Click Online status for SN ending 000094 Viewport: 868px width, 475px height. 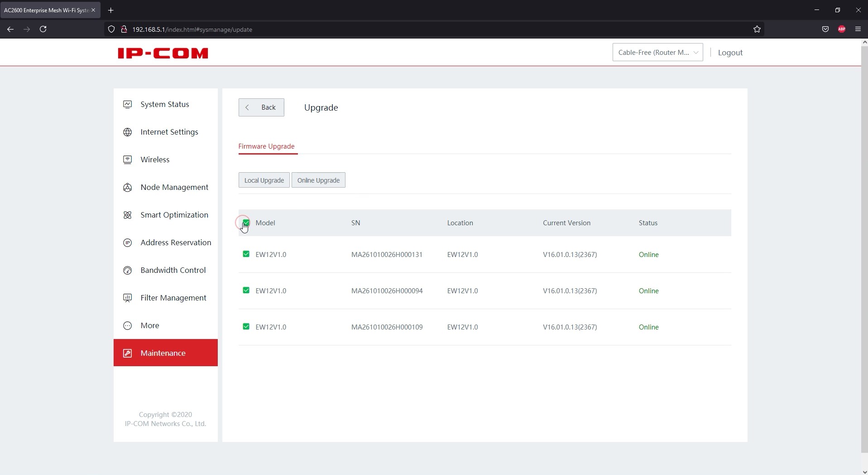(648, 291)
